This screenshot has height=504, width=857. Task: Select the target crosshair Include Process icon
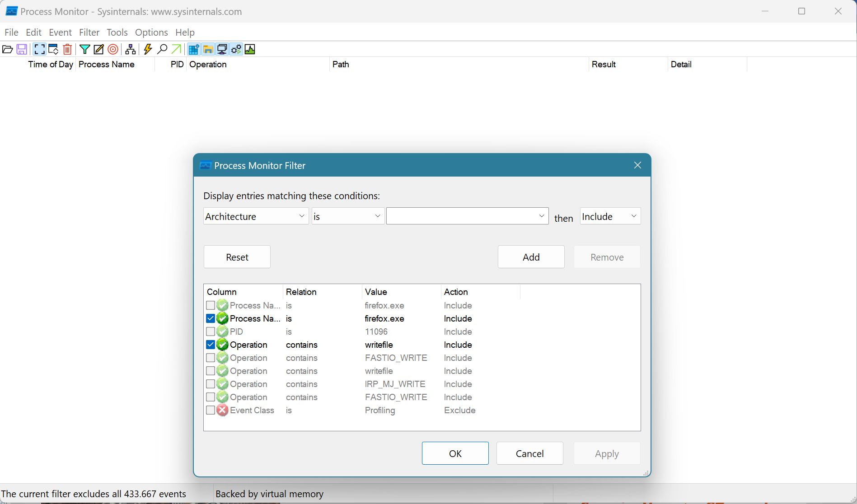(113, 49)
